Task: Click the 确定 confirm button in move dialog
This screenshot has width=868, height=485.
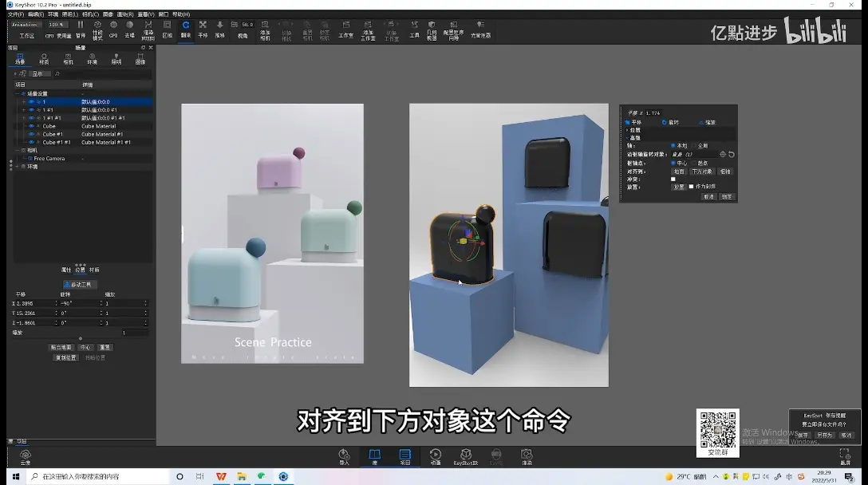Action: pyautogui.click(x=727, y=196)
